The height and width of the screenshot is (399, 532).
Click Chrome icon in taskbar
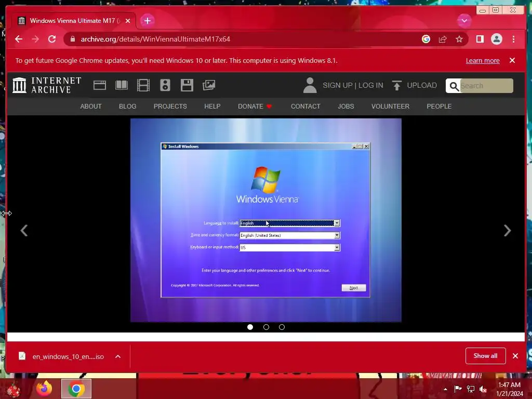(x=76, y=389)
